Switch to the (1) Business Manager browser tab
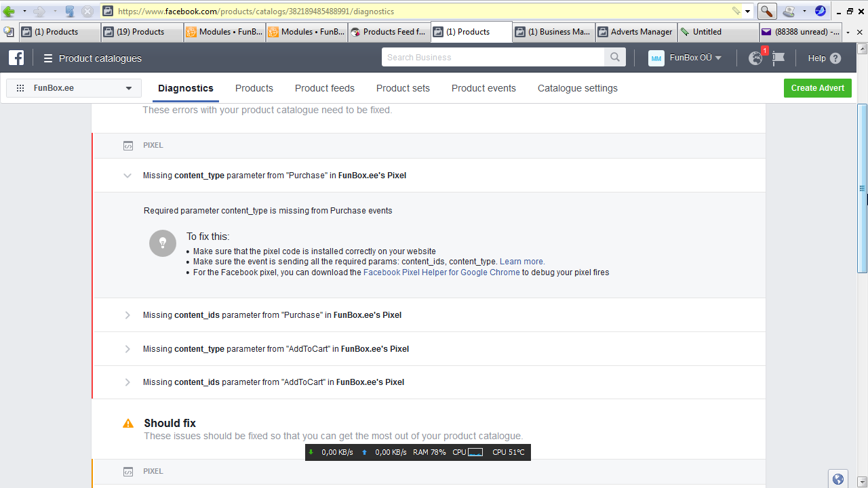 [x=554, y=32]
